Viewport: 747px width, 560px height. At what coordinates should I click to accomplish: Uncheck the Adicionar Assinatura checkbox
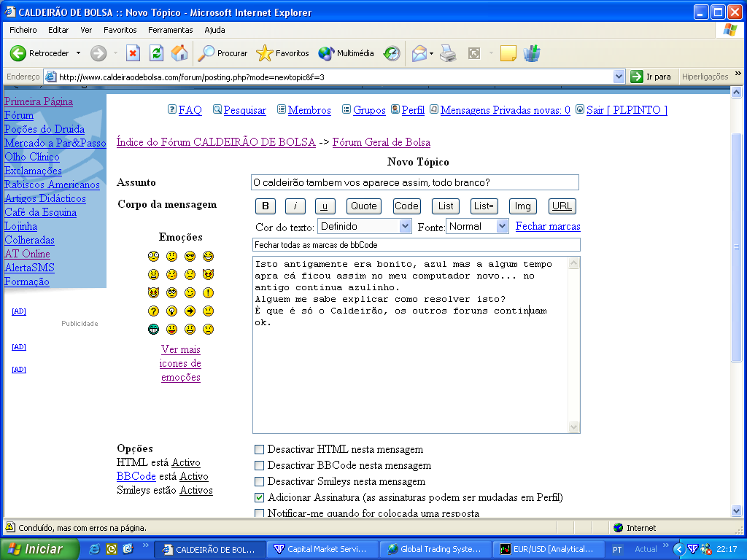point(259,498)
